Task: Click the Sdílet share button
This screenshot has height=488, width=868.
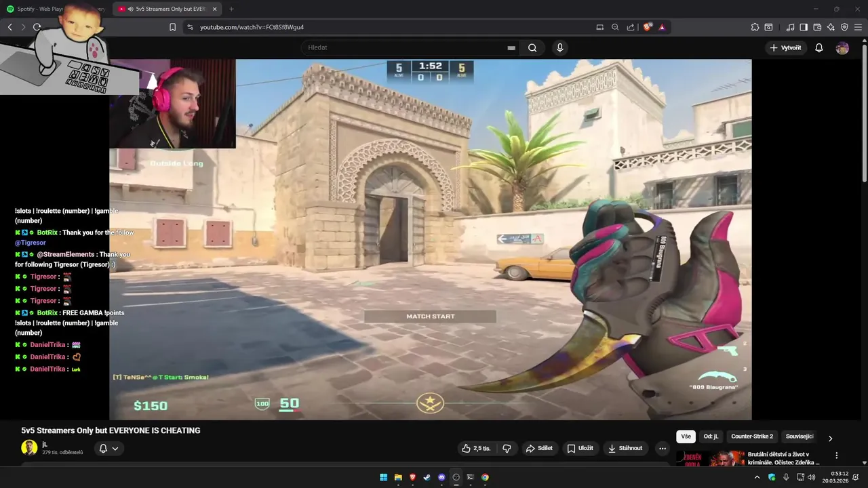Action: [540, 448]
